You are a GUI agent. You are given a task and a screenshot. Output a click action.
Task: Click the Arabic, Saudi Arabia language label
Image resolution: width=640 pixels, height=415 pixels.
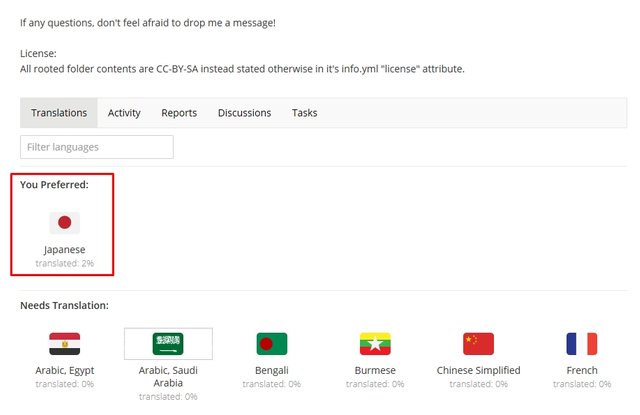(x=168, y=376)
